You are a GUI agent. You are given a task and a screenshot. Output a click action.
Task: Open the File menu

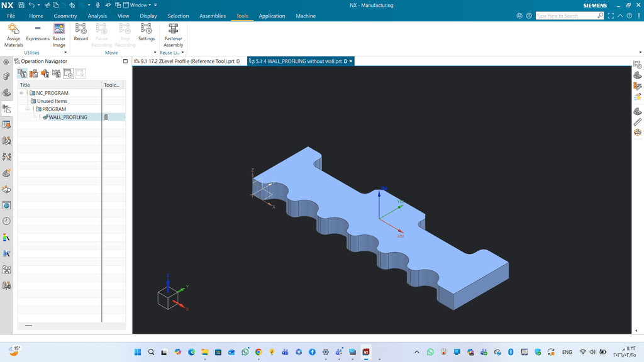click(11, 16)
